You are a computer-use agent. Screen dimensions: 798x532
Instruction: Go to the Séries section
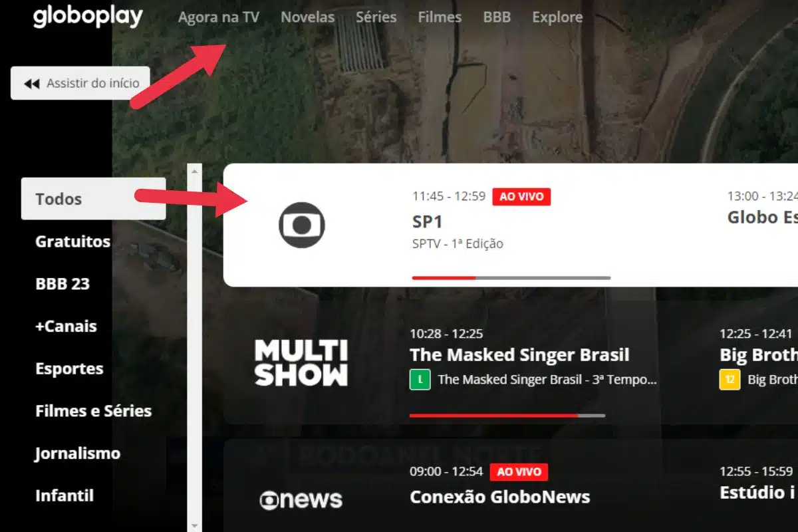(376, 17)
